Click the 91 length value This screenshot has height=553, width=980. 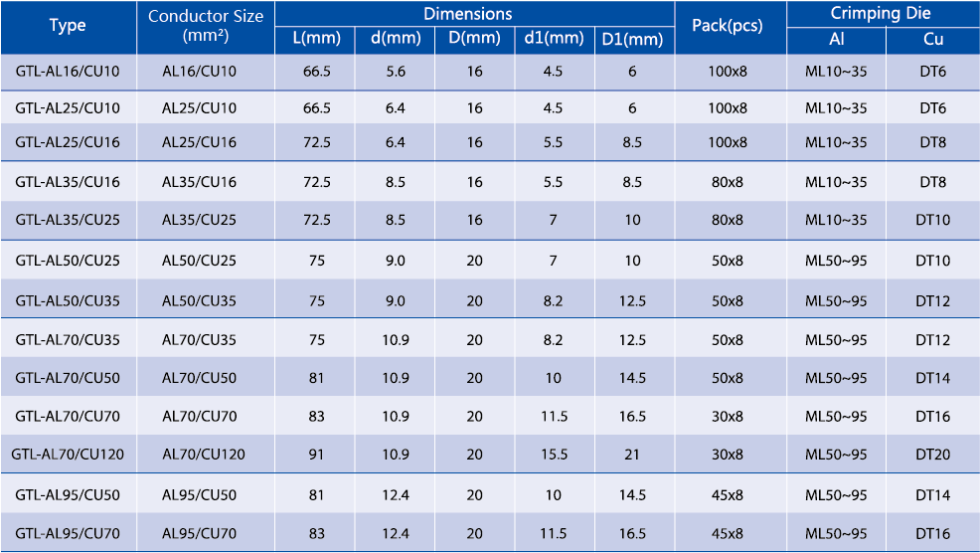click(316, 455)
